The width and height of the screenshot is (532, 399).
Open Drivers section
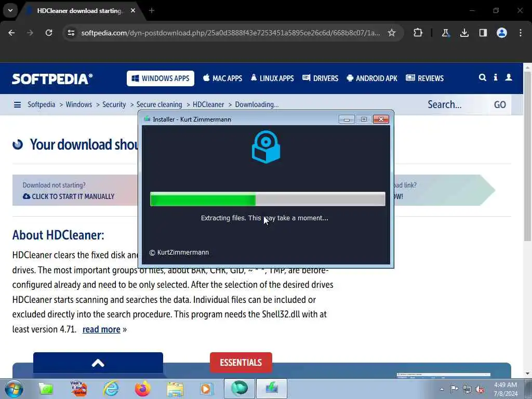(x=320, y=78)
